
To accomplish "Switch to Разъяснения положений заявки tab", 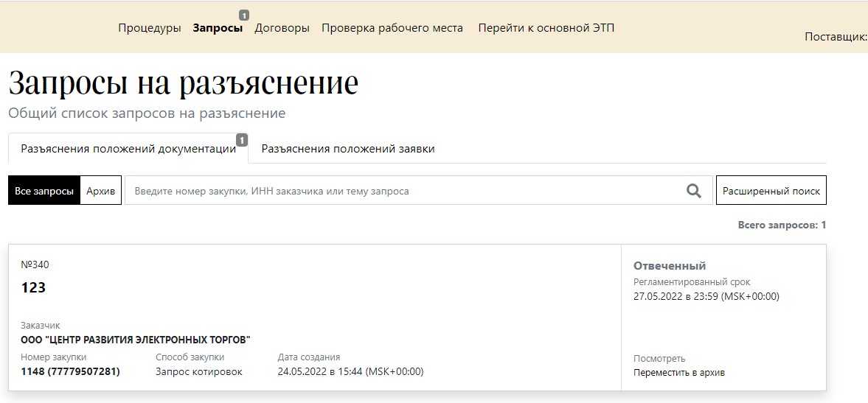I will pyautogui.click(x=348, y=149).
